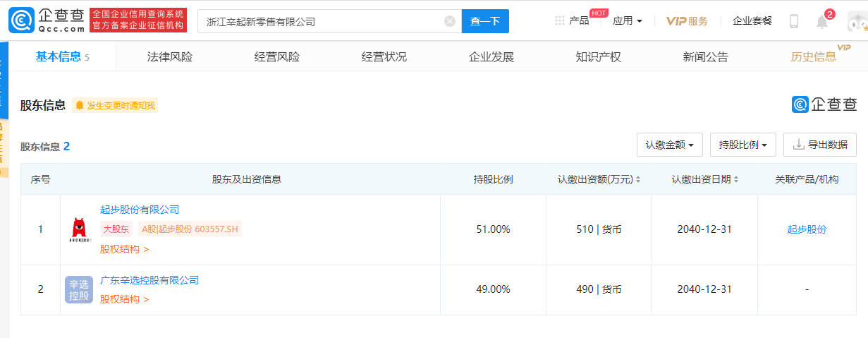Open the mobile phone app icon
This screenshot has height=338, width=868.
point(793,21)
